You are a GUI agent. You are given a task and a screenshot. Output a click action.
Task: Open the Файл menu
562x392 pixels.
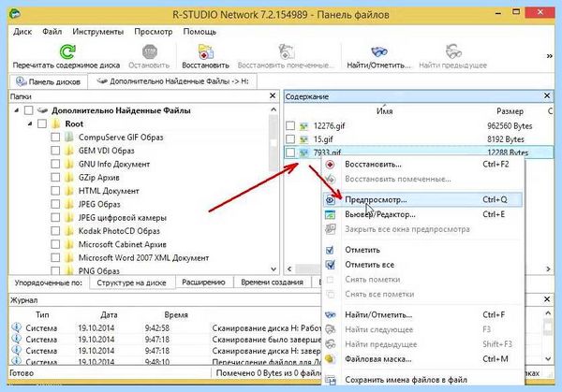tap(52, 32)
